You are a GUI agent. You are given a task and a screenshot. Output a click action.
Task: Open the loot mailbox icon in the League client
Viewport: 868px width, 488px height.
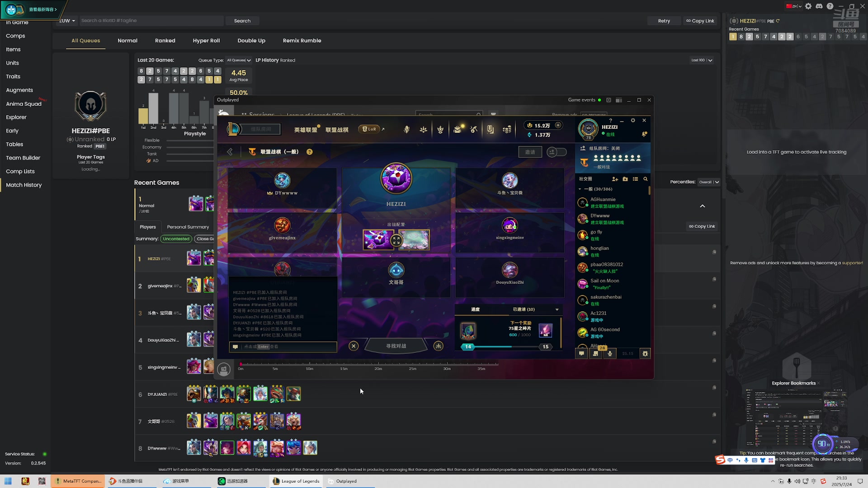coord(458,130)
